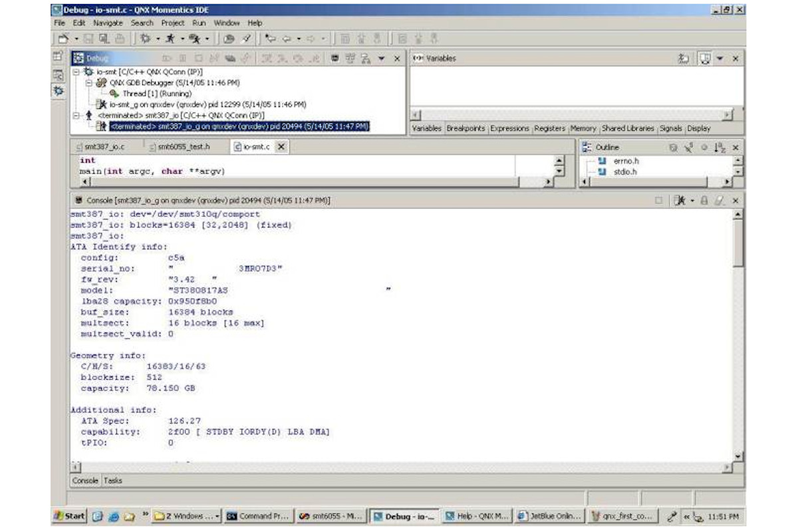Open the External Tools dropdown arrow
Viewport: 798px width, 532px height.
point(207,39)
